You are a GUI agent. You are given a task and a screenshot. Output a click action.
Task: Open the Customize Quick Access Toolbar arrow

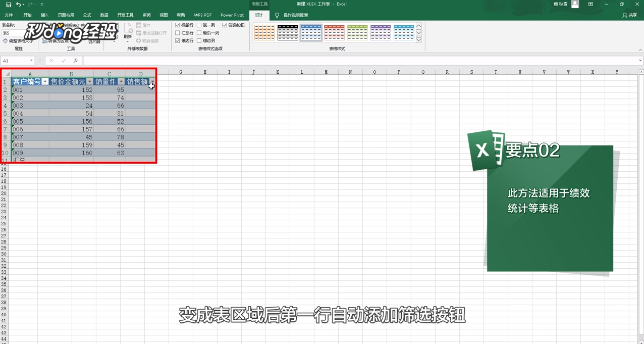click(x=42, y=5)
